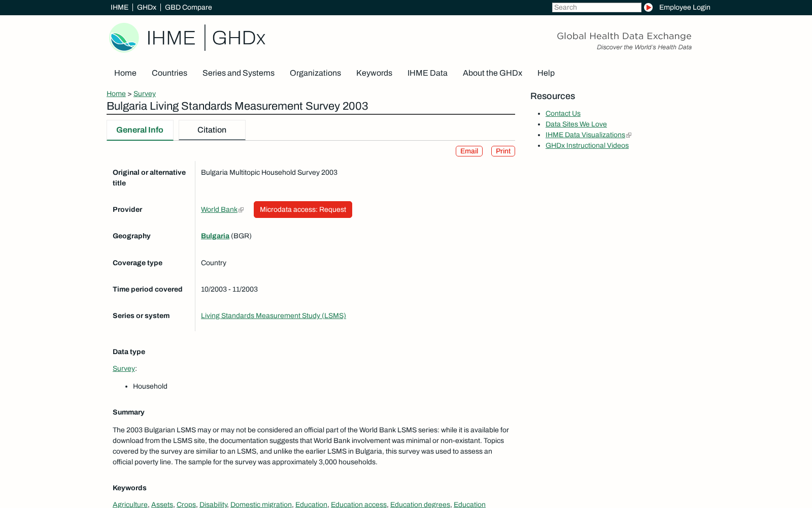
Task: Open the Series and Systems menu
Action: [x=239, y=73]
